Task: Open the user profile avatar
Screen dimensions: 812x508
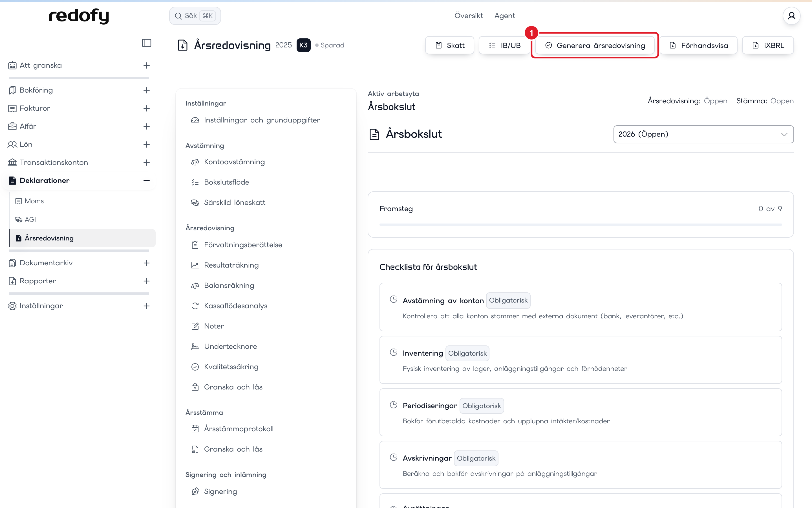Action: [791, 16]
